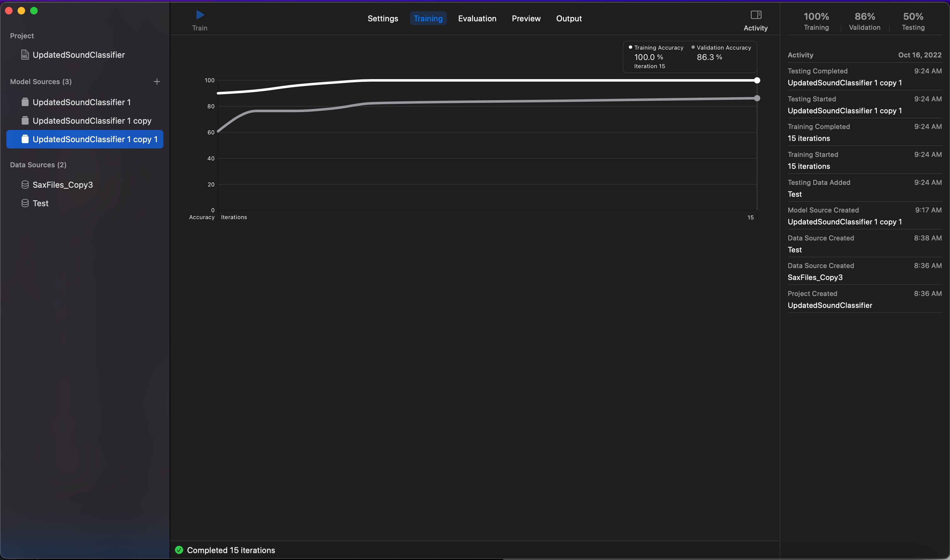Click the 50% Testing metric
The image size is (950, 560).
point(913,21)
